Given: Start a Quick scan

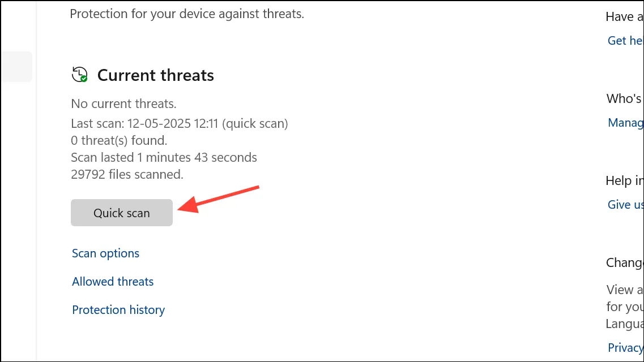Looking at the screenshot, I should pos(122,213).
